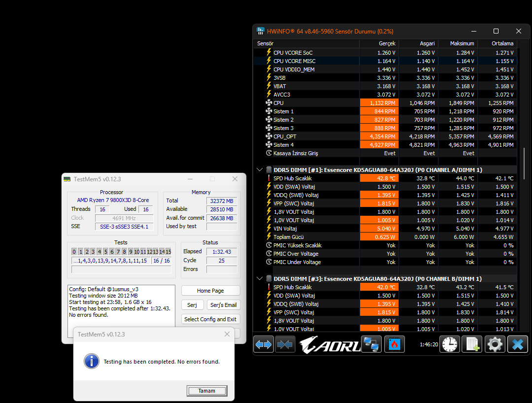Click the Gerçek column header

(379, 43)
